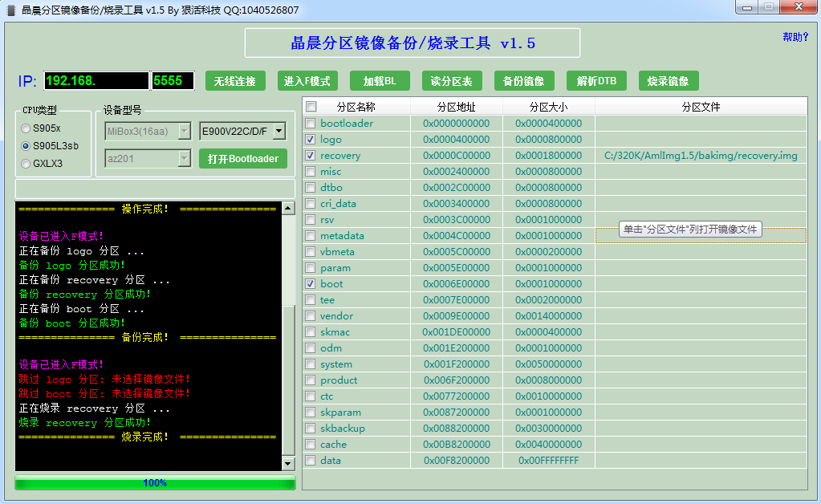Viewport: 821px width, 504px height.
Task: Open the 帮助? help link
Action: (795, 37)
